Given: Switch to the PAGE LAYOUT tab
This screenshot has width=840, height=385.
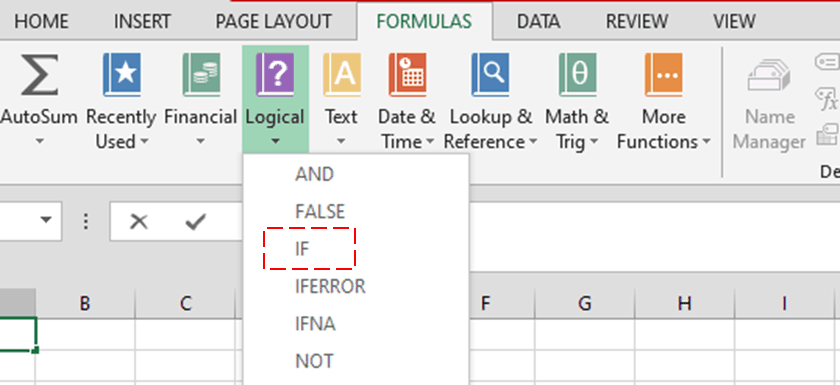Looking at the screenshot, I should 273,22.
